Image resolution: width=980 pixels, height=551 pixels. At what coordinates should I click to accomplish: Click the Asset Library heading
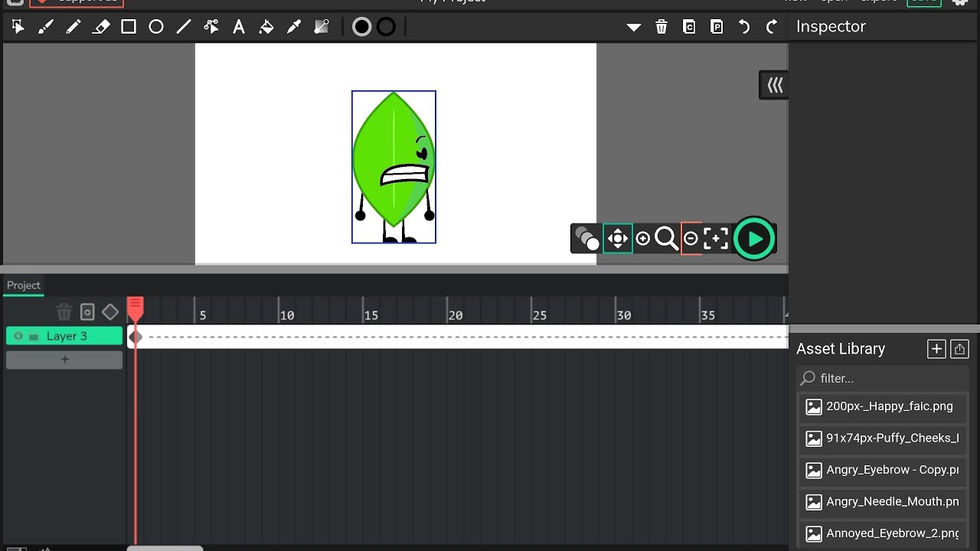point(841,349)
